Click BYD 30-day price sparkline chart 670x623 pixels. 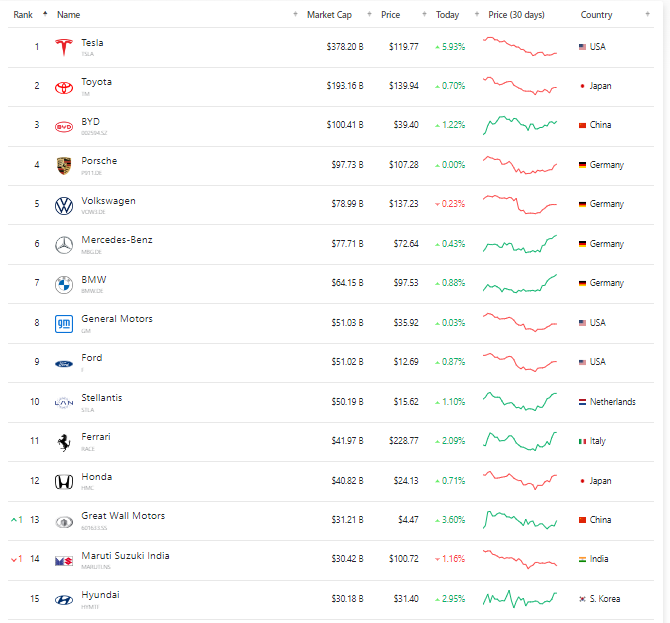coord(520,125)
